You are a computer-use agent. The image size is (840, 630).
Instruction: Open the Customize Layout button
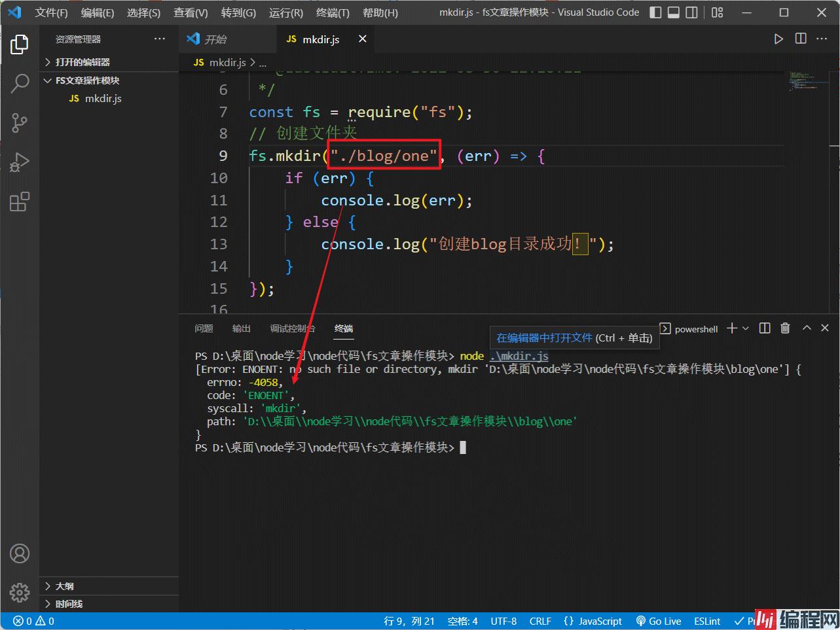click(717, 12)
